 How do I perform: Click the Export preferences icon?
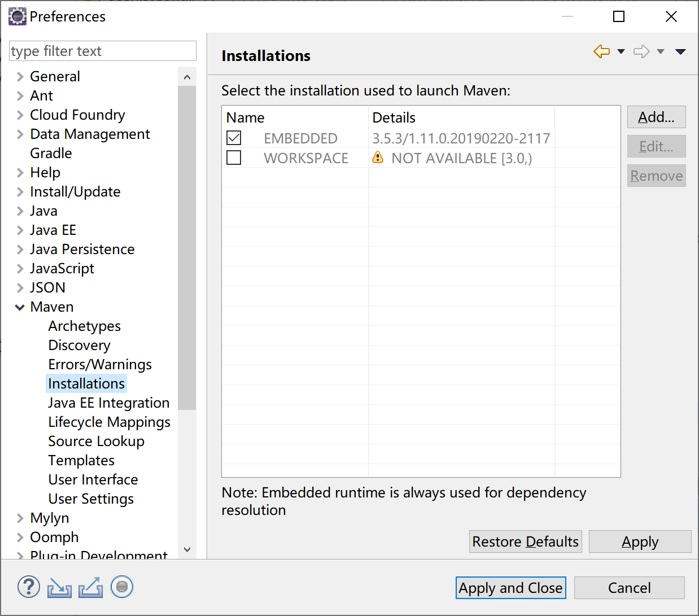coord(90,588)
